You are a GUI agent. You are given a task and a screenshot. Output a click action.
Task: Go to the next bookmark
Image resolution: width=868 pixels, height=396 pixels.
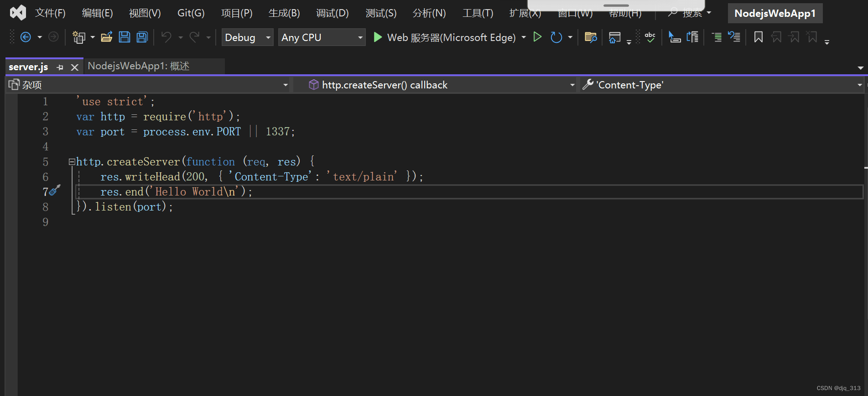pos(794,37)
